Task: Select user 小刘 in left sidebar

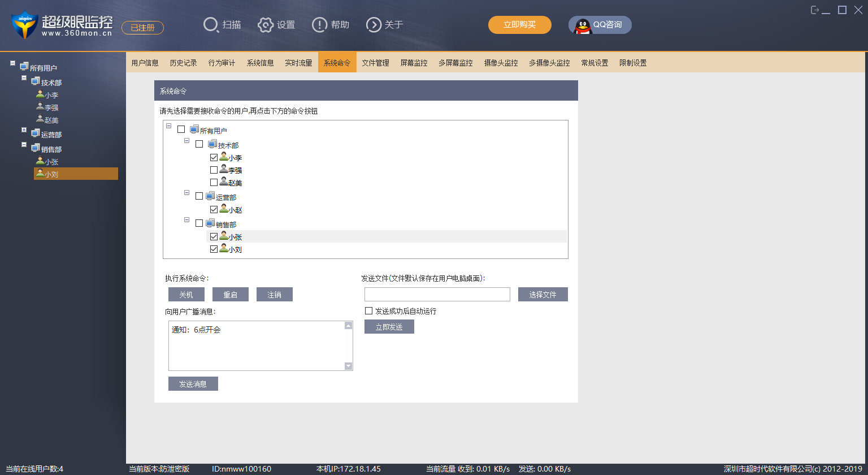Action: [x=51, y=174]
